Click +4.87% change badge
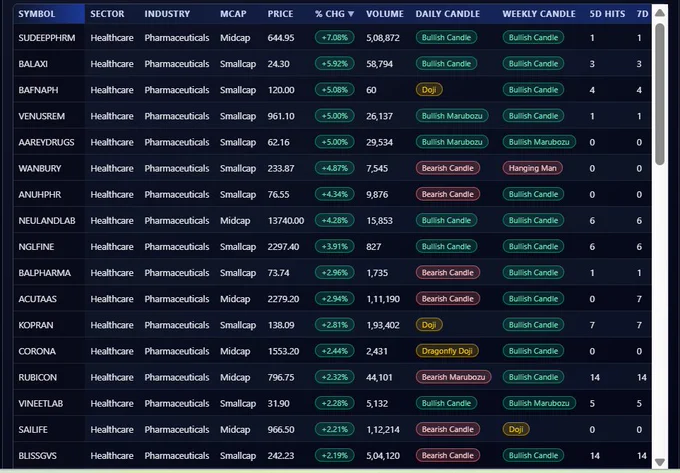The image size is (680, 473). coord(334,168)
